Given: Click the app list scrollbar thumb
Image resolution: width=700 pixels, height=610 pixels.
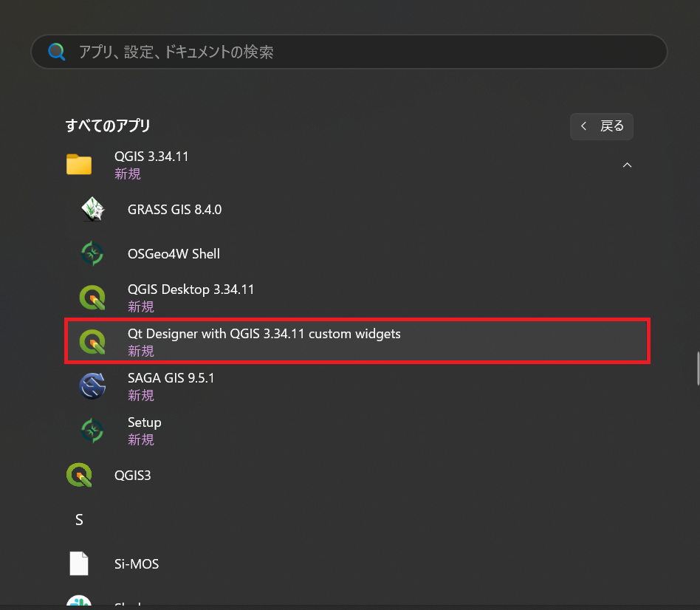Looking at the screenshot, I should [698, 369].
